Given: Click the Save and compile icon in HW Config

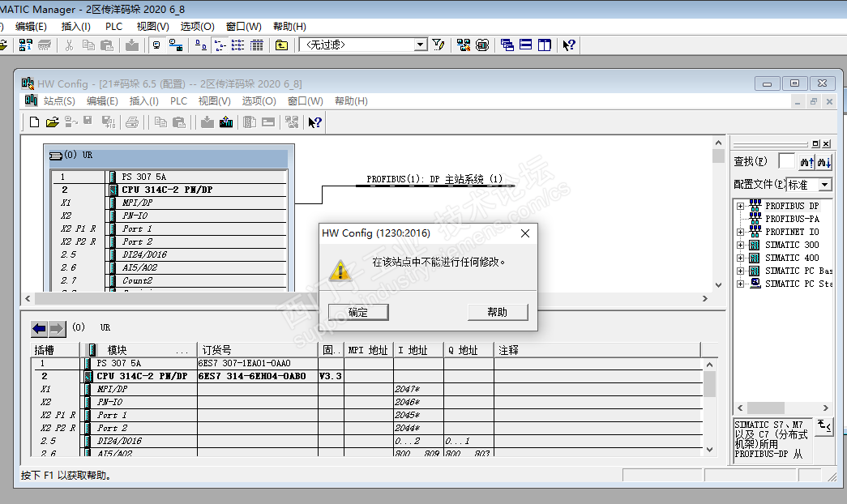Looking at the screenshot, I should 108,122.
